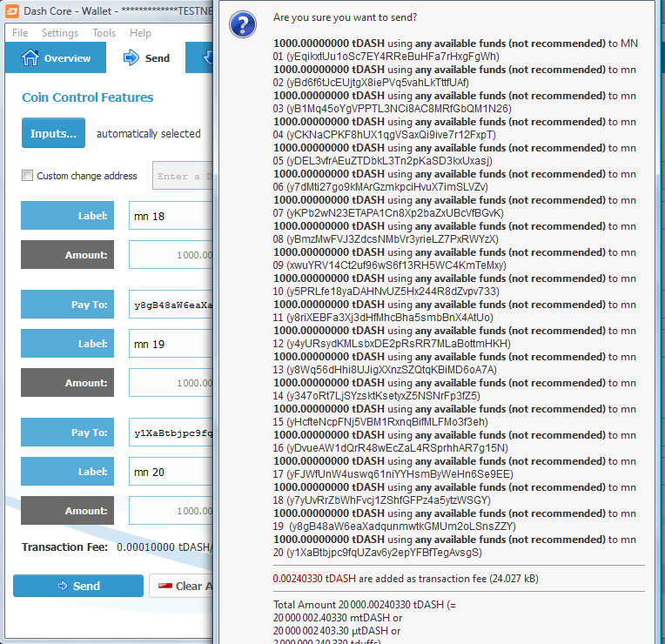Click the mn 03 address yB1Mq45oYgVPPTL3NCi8AC8MRfGbQM1N26
The image size is (665, 644).
pyautogui.click(x=399, y=109)
